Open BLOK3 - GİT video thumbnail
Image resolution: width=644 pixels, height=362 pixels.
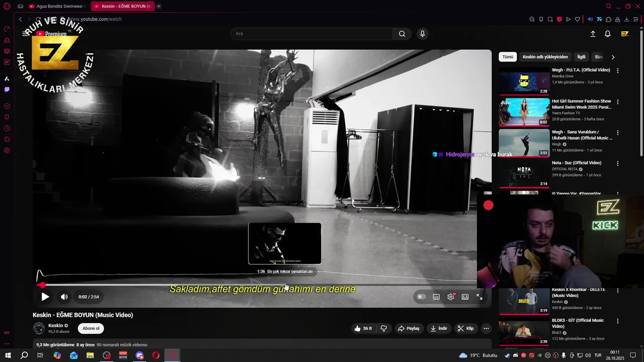click(x=524, y=331)
